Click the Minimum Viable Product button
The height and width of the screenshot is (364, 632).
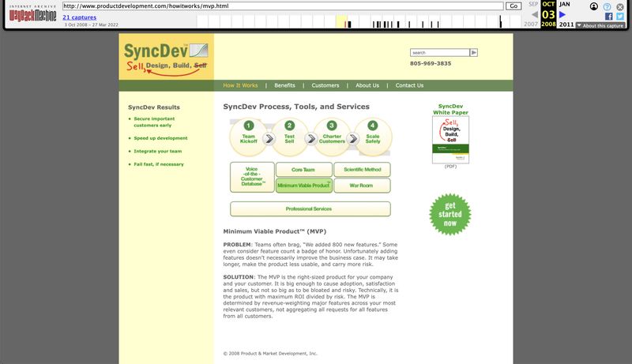tap(304, 186)
